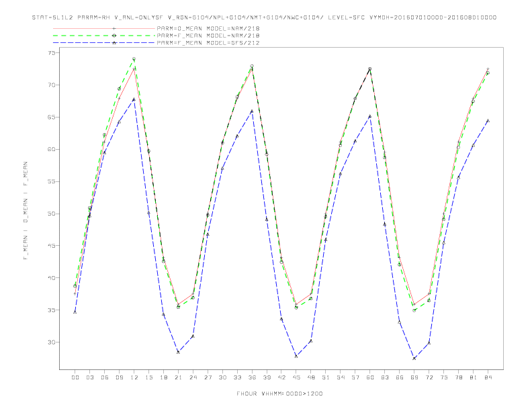The image size is (532, 411).
Task: Click the chart title line starting STAT=SL1L2
Action: 264,17
